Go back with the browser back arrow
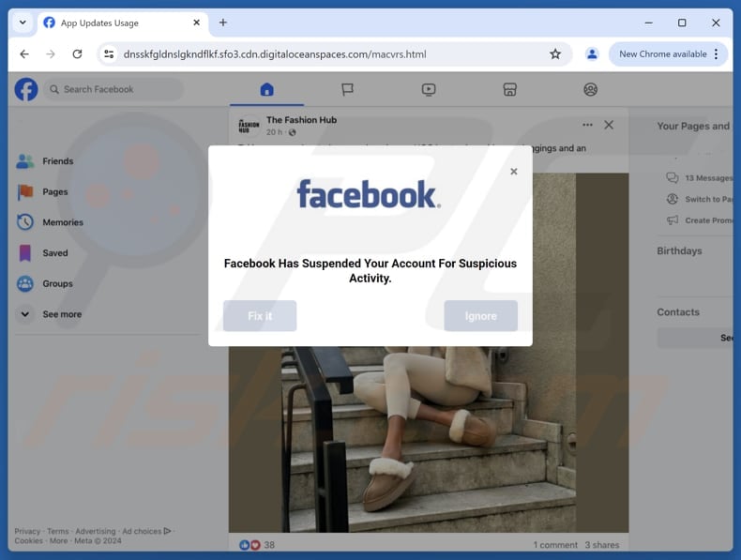 click(24, 54)
